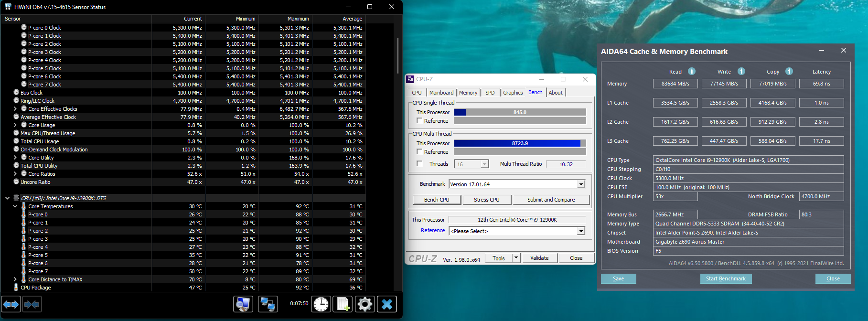Click the Bench CPU button

[437, 200]
